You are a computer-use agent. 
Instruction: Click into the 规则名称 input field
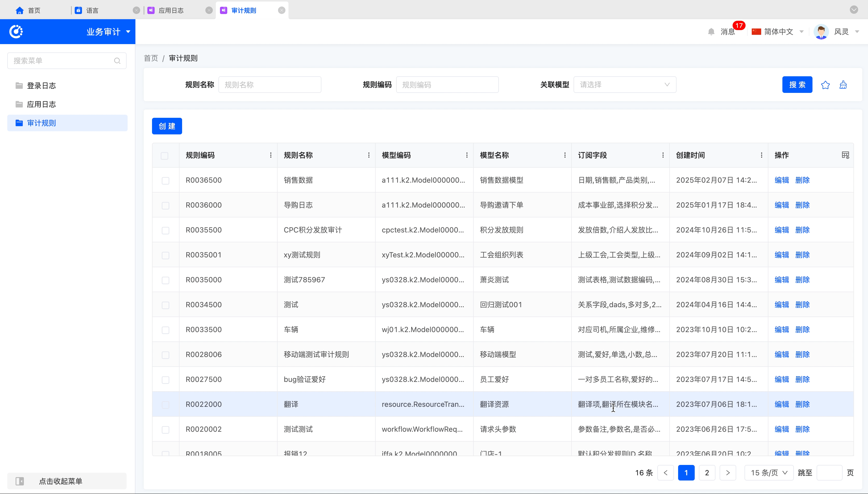270,85
